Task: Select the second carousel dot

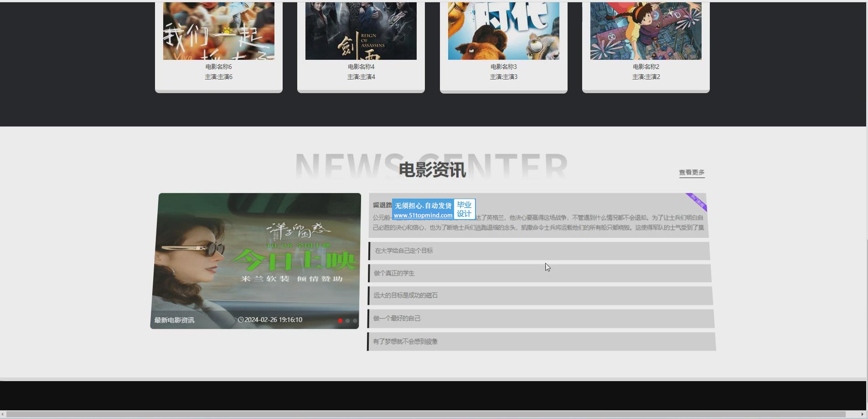Action: coord(347,321)
